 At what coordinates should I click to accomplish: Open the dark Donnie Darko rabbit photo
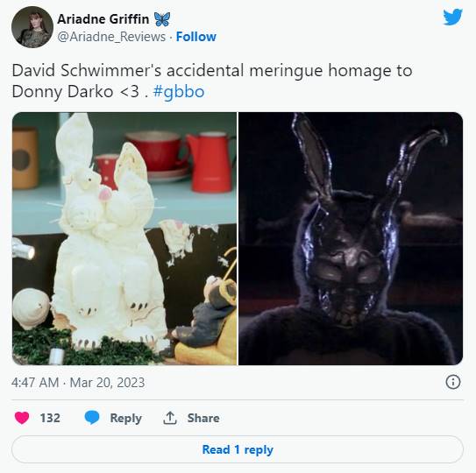351,238
